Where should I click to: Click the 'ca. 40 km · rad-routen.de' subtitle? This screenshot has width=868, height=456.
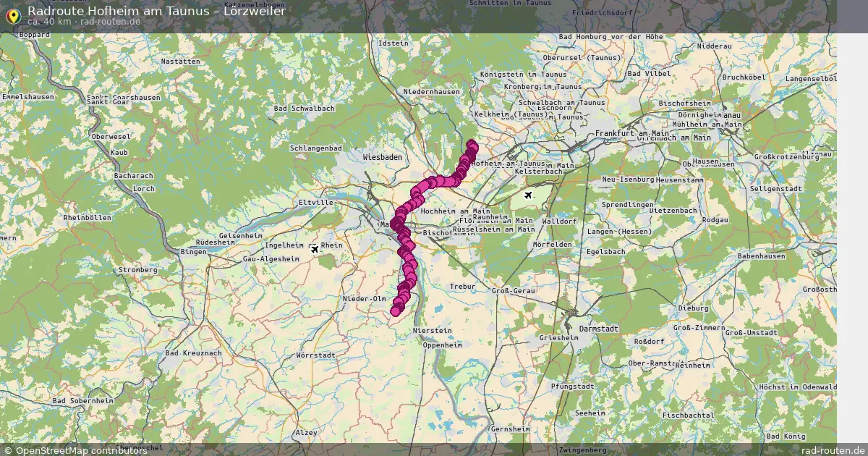coord(84,22)
